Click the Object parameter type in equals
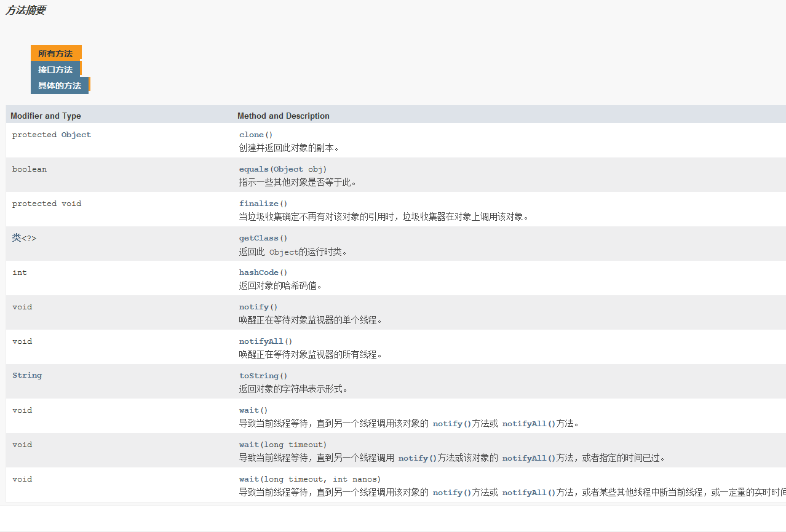Viewport: 786px width, 532px height. click(288, 169)
